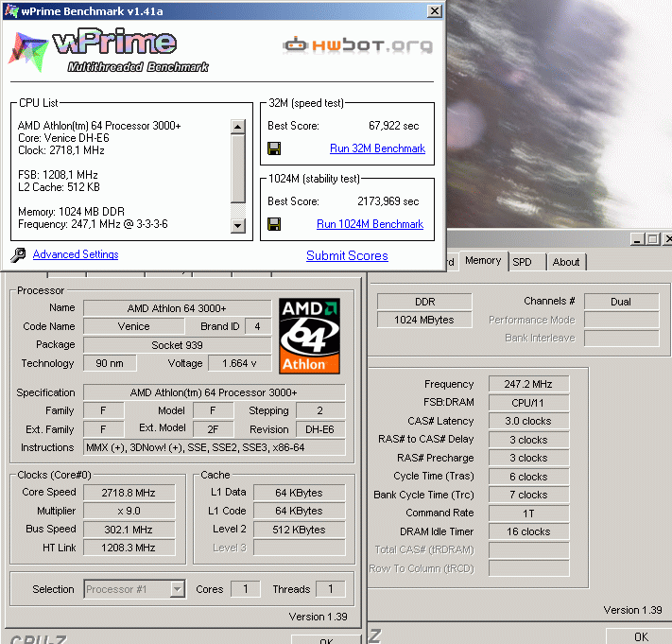The image size is (672, 644).
Task: Click the memory type DDR field
Action: pyautogui.click(x=424, y=302)
